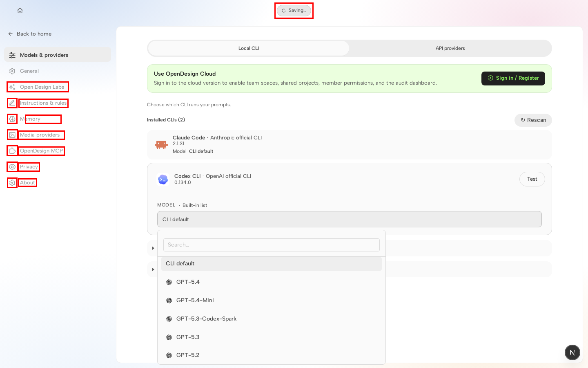Click the Codex CLI logo icon
The width and height of the screenshot is (588, 368).
(163, 180)
